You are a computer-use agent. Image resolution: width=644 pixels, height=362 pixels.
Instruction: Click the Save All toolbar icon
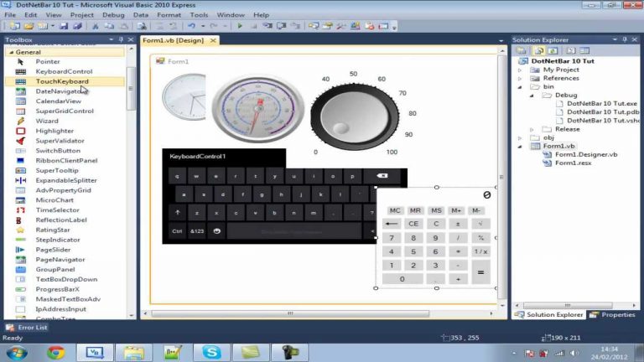click(x=77, y=26)
